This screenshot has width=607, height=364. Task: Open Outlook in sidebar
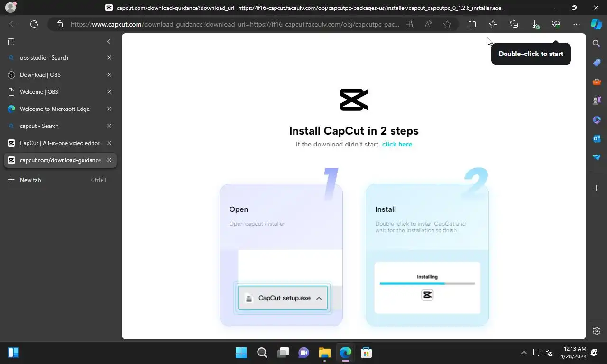597,138
